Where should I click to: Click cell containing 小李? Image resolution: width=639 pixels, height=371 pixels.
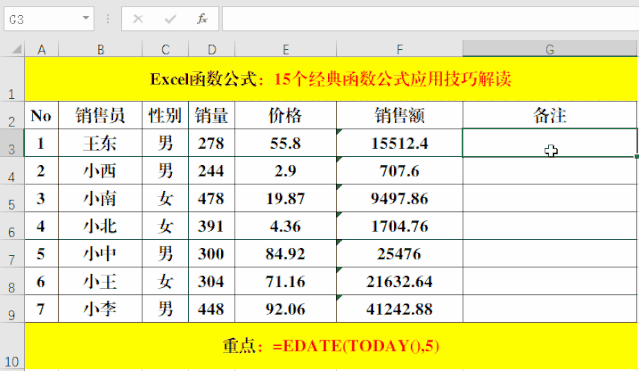(100, 309)
